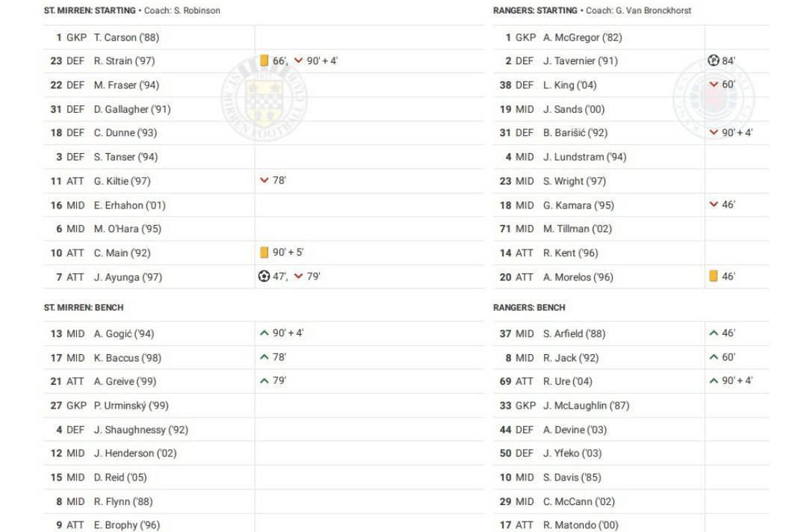Click G. Kiltie's red substitution-off arrow
Screen dimensions: 798x532
tap(264, 181)
